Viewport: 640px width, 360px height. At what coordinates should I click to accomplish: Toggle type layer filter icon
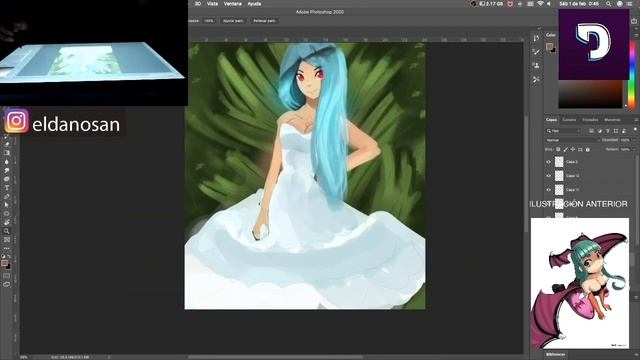click(x=607, y=131)
